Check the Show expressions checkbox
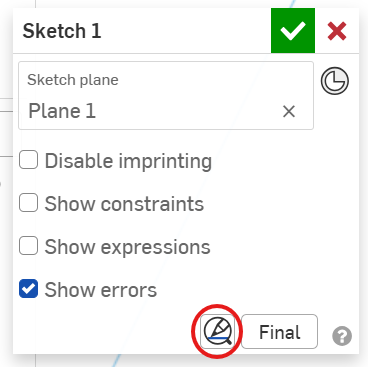The height and width of the screenshot is (367, 368). pyautogui.click(x=28, y=246)
